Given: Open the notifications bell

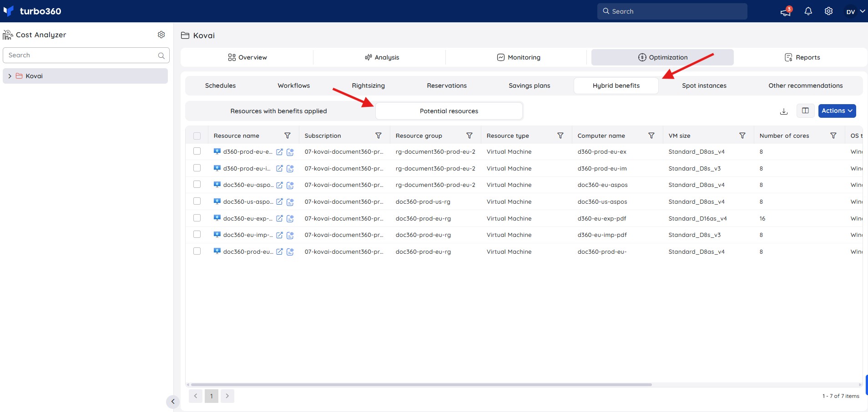Looking at the screenshot, I should (x=808, y=11).
